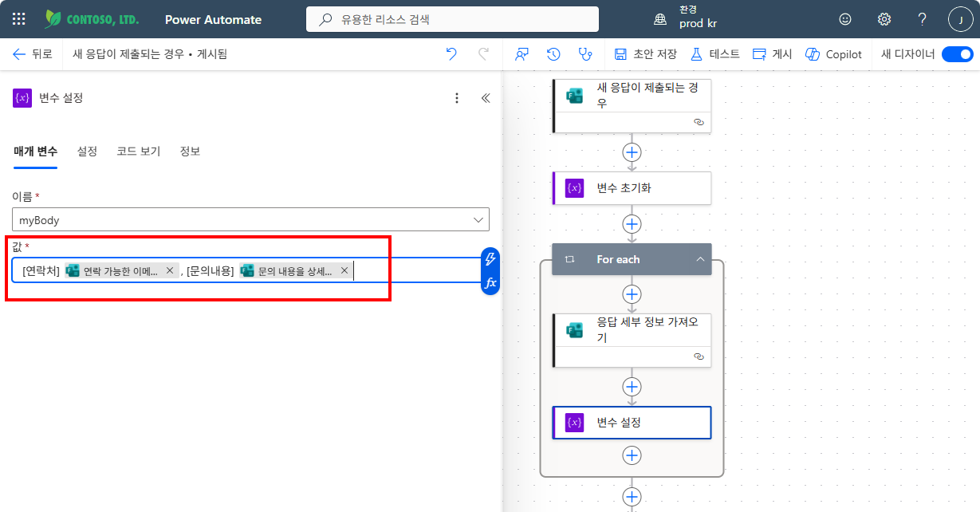Click the For each header
The image size is (980, 512).
pos(632,259)
